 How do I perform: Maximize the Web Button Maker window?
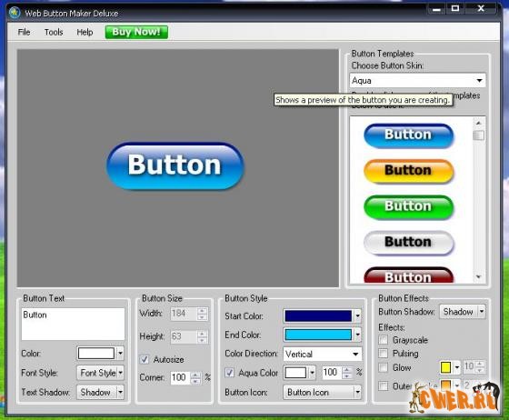455,8
